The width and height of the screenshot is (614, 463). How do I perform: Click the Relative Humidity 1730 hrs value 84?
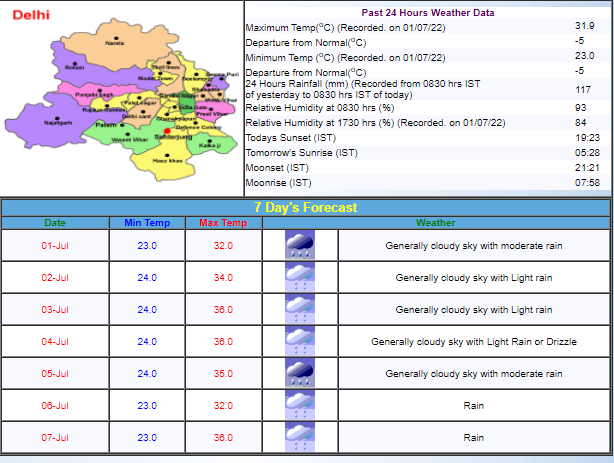point(581,122)
